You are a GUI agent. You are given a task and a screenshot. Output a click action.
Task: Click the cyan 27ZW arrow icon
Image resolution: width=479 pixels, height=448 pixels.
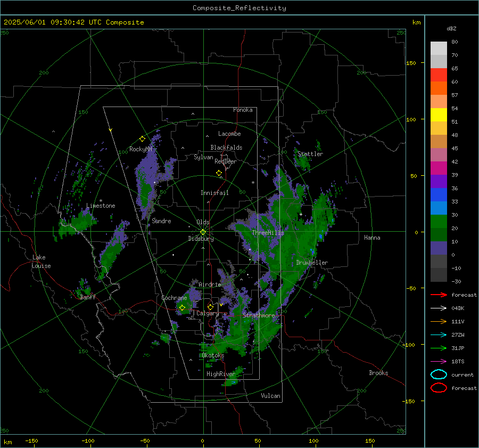pyautogui.click(x=439, y=335)
